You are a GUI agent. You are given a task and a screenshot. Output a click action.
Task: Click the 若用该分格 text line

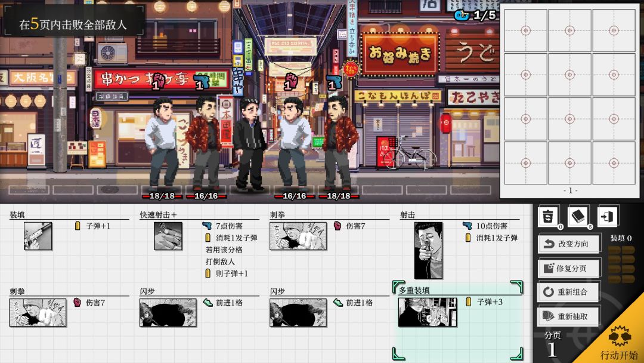[x=224, y=250]
